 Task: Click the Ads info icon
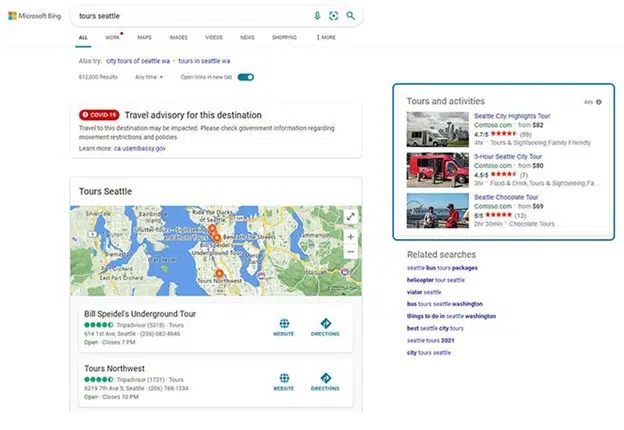coord(599,102)
